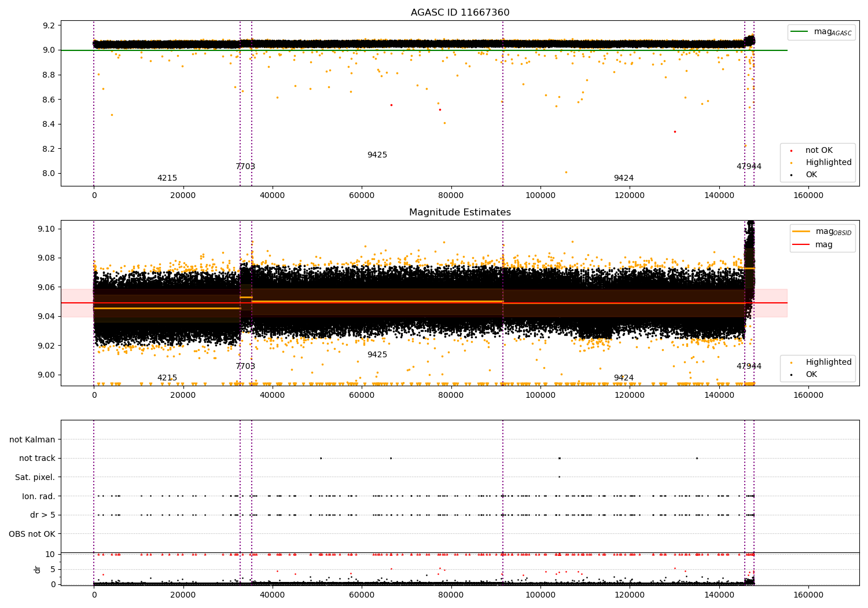
Task: Click obsid label 9424 in the top plot
Action: [624, 178]
